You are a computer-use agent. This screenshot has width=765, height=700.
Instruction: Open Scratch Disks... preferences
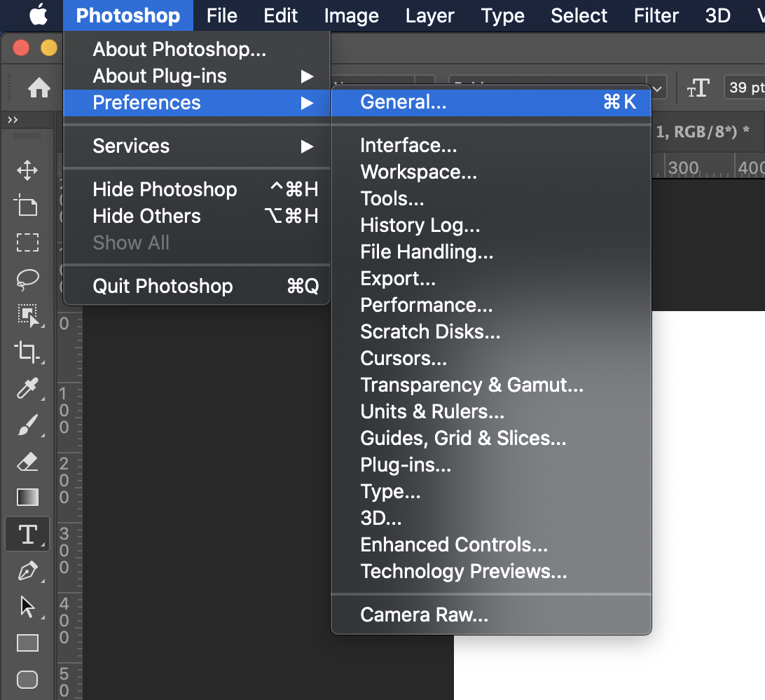(491, 332)
